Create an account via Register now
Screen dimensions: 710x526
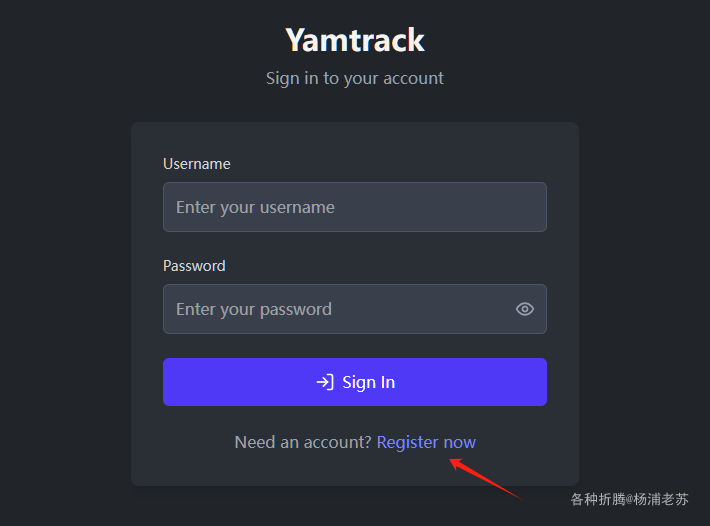(426, 442)
